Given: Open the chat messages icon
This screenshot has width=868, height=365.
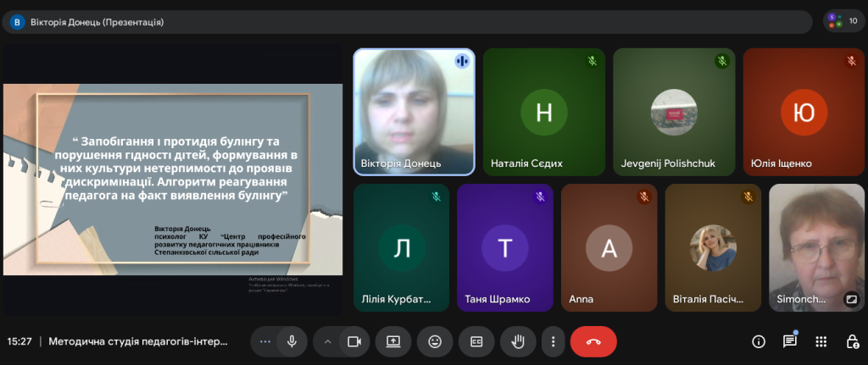Looking at the screenshot, I should [x=789, y=341].
